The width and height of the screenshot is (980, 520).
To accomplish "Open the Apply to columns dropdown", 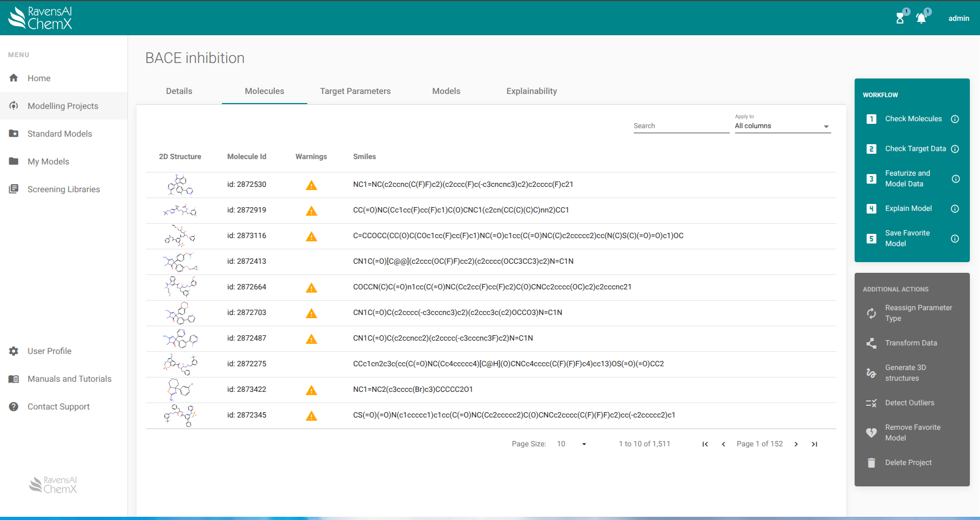I will tap(782, 126).
